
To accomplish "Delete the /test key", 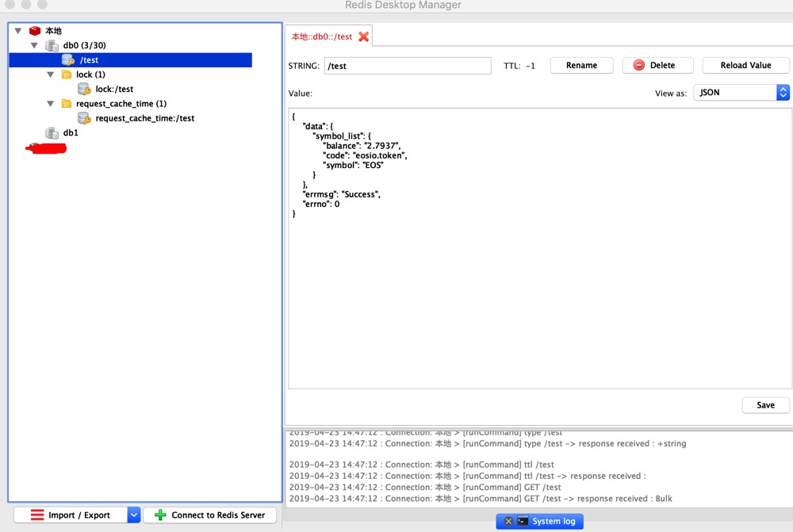I will [x=657, y=65].
